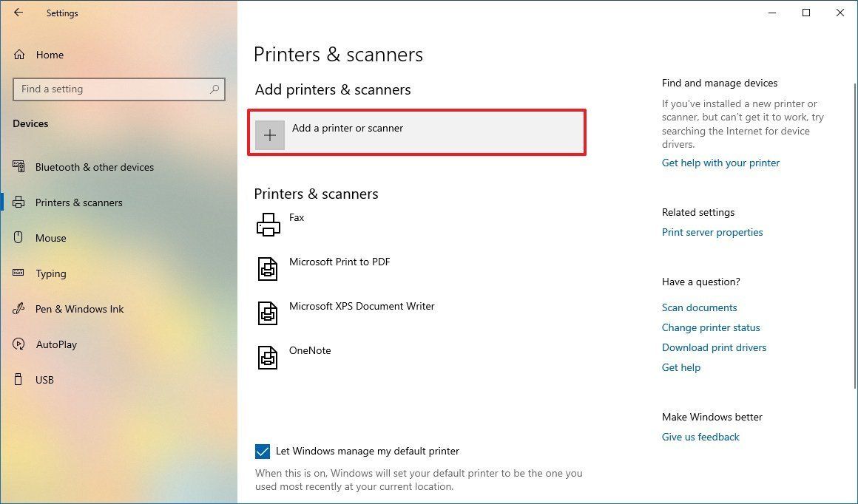Click Give us feedback

point(700,437)
